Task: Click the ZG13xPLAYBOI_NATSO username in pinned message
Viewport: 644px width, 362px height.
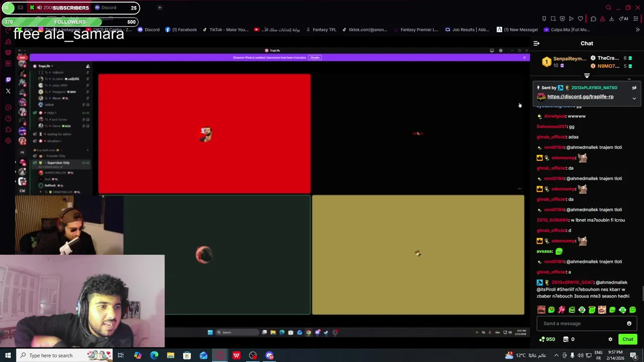Action: [594, 88]
